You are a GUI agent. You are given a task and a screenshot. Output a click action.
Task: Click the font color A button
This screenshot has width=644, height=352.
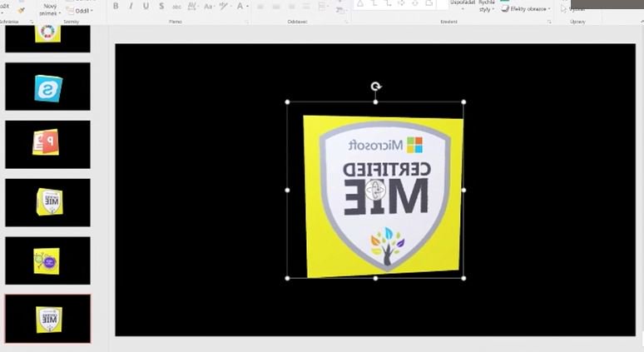click(x=240, y=6)
